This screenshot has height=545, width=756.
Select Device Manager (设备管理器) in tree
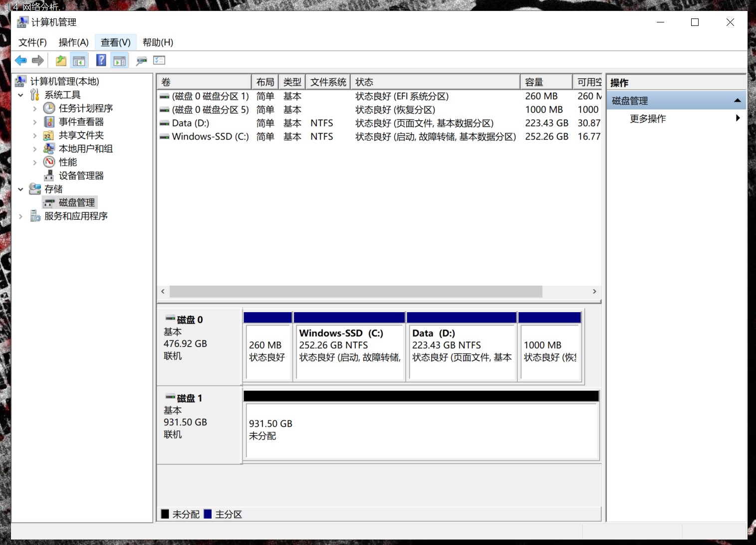pos(81,176)
